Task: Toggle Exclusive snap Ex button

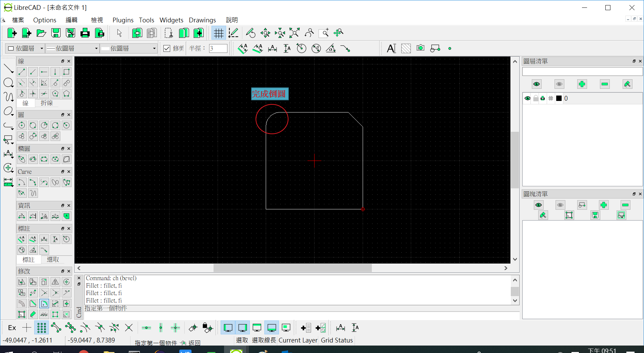Action: 12,328
